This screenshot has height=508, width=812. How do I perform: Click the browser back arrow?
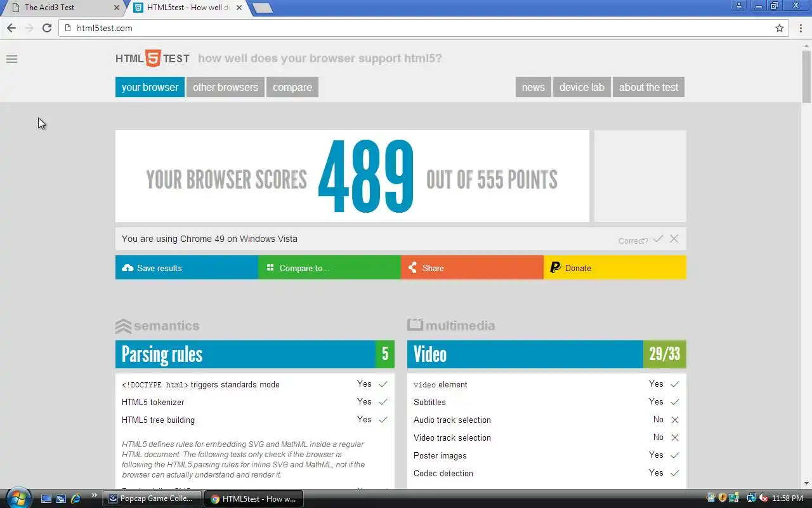click(11, 28)
